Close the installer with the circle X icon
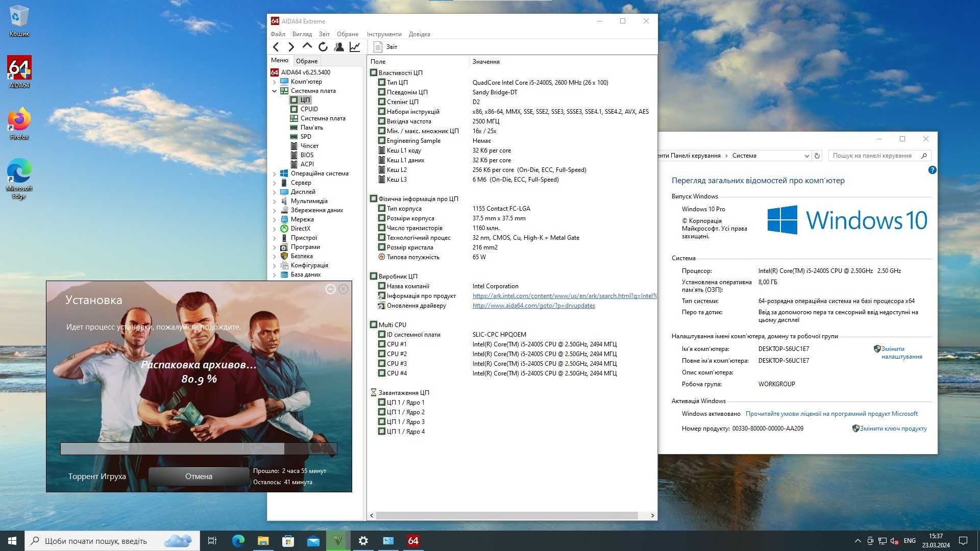The height and width of the screenshot is (551, 980). point(344,289)
